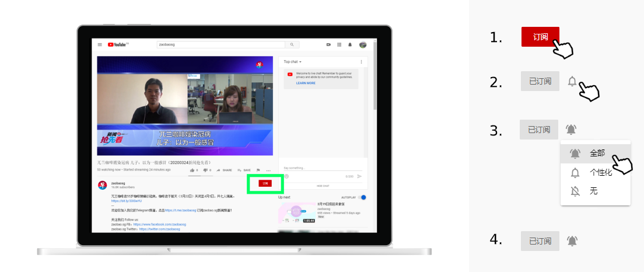Open the YouTube apps grid
Viewport: 644px width, 272px height.
coord(339,44)
